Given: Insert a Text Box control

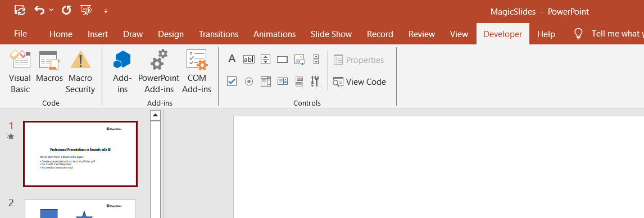Looking at the screenshot, I should 249,60.
